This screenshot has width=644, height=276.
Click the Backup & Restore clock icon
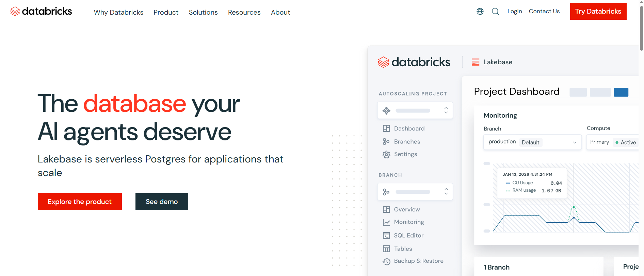click(386, 261)
